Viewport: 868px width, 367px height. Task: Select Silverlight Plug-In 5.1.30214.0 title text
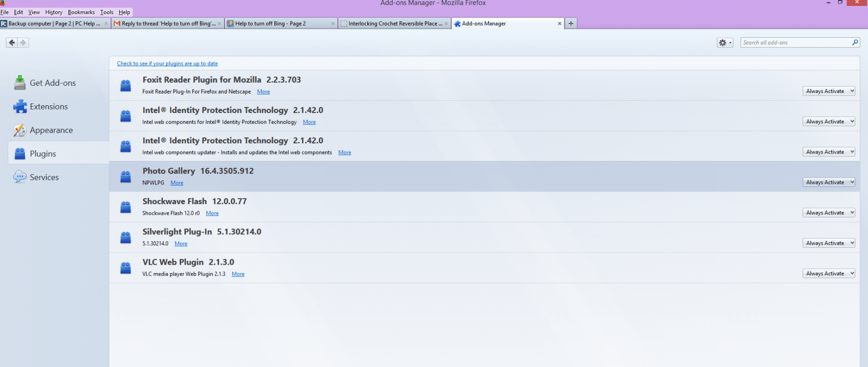point(202,231)
